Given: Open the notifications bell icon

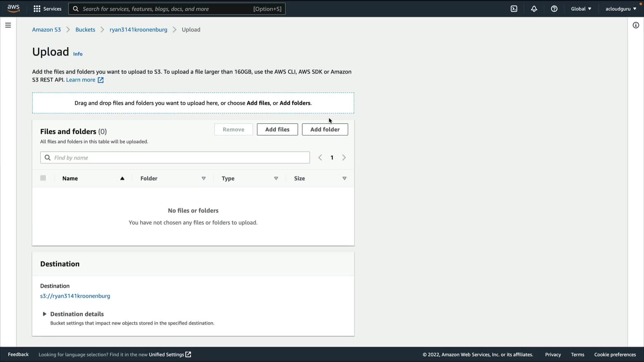Looking at the screenshot, I should [534, 9].
